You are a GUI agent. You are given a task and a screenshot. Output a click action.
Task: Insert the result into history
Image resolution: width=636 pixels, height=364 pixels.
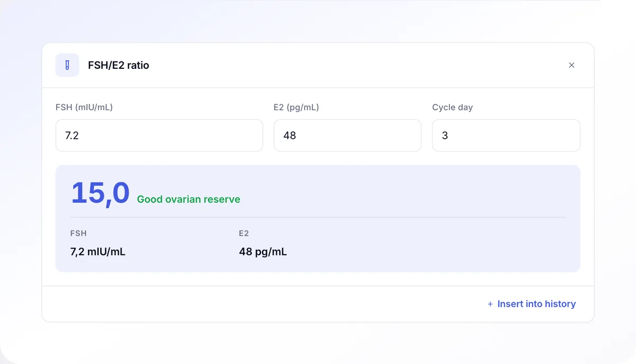pyautogui.click(x=532, y=304)
